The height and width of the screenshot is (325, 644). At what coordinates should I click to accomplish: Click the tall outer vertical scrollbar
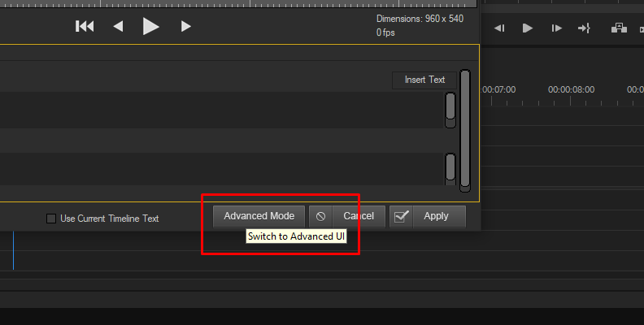pos(465,131)
